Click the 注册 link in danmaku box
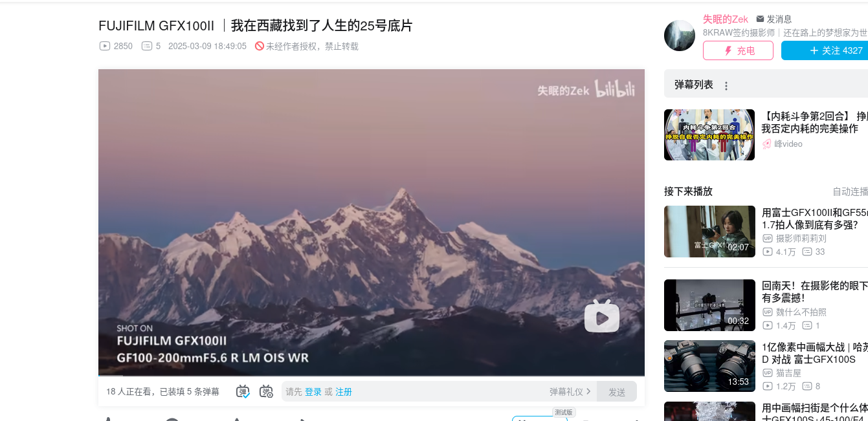The image size is (868, 421). click(x=344, y=392)
